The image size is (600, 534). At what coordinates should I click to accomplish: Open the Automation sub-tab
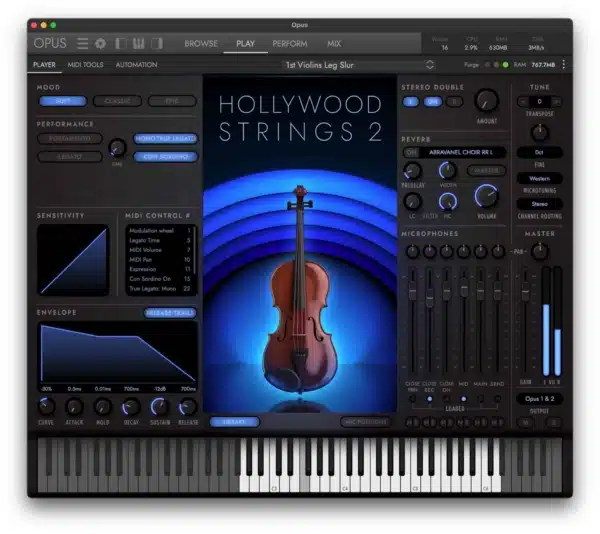point(136,65)
